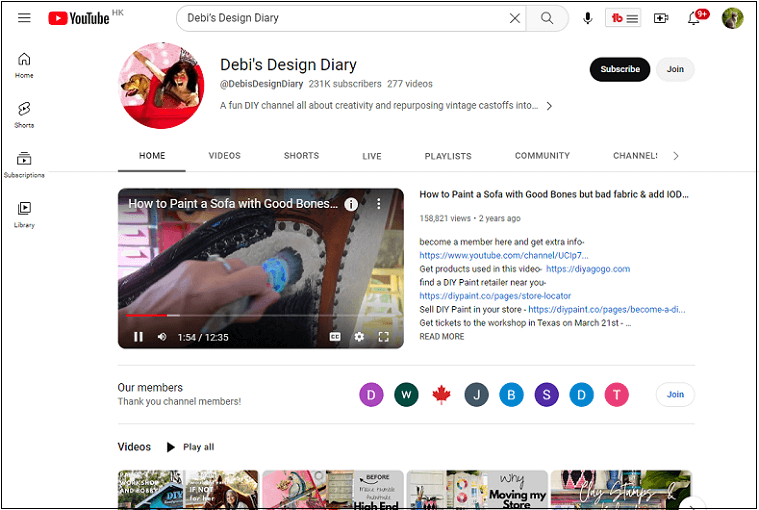Go to Home in sidebar
The image size is (759, 510).
pos(24,65)
